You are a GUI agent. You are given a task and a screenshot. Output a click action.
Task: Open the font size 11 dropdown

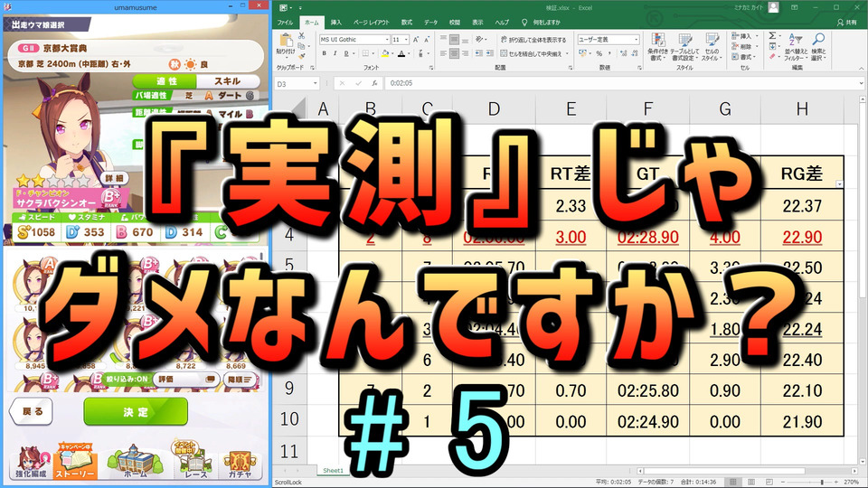tap(406, 40)
